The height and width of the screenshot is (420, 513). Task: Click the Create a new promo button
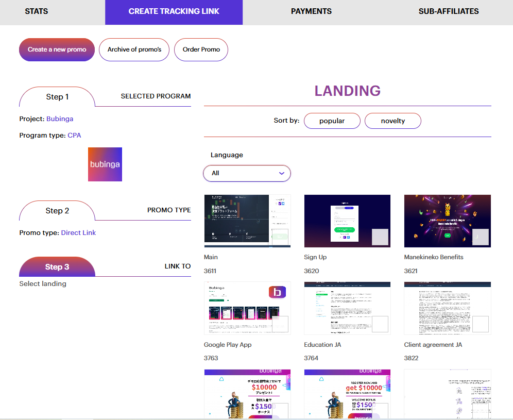click(57, 49)
